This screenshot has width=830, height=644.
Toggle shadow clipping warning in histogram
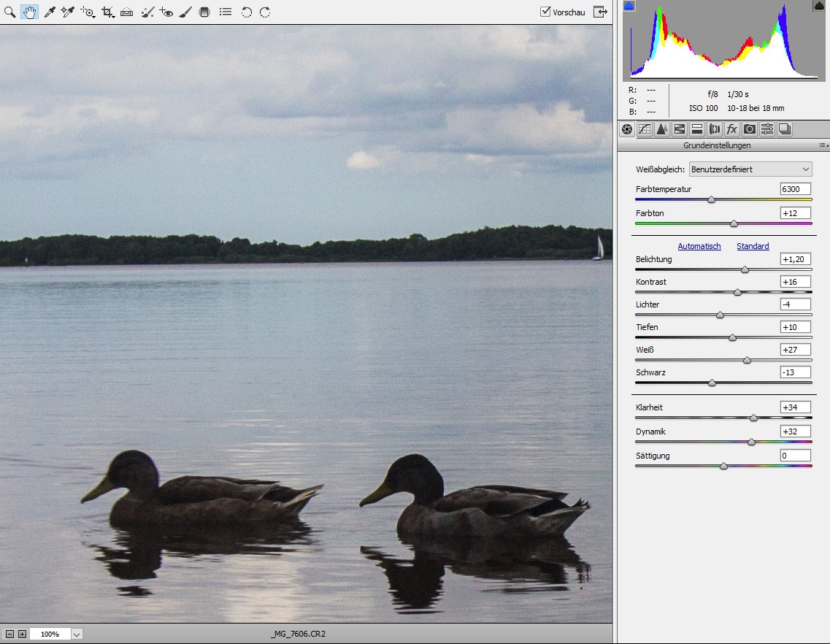click(x=629, y=6)
